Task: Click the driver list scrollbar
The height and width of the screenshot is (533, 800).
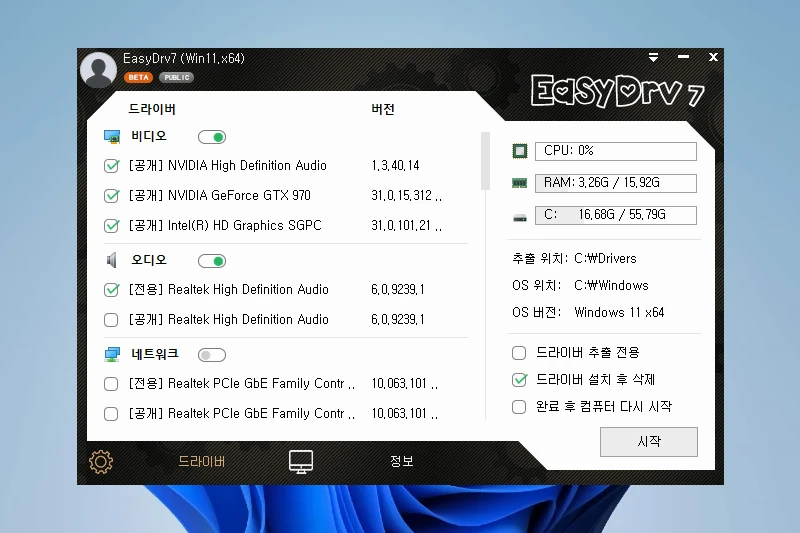Action: (485, 161)
